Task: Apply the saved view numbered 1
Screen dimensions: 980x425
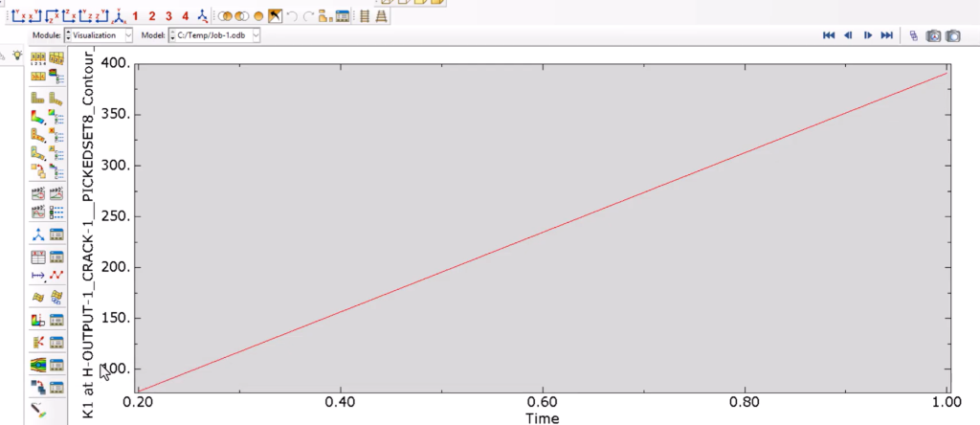Action: pyautogui.click(x=136, y=15)
